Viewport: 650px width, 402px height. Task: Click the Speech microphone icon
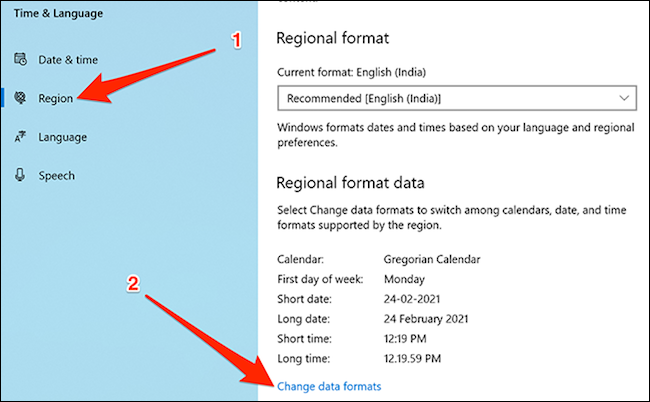coord(20,175)
